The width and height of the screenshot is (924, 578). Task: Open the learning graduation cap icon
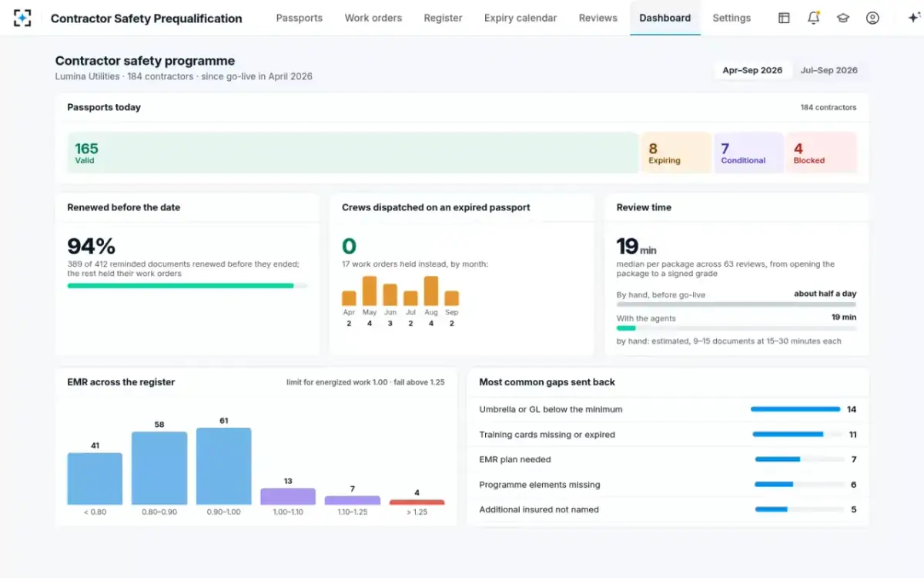click(843, 18)
